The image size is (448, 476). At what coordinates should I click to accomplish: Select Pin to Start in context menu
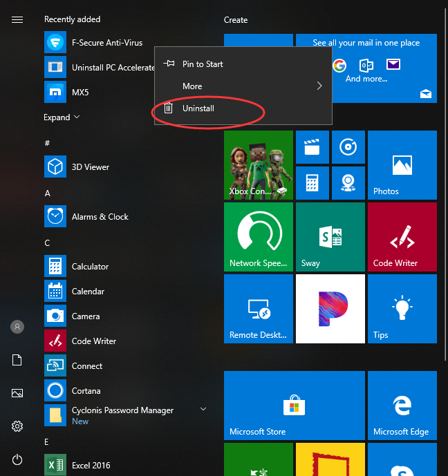[243, 64]
